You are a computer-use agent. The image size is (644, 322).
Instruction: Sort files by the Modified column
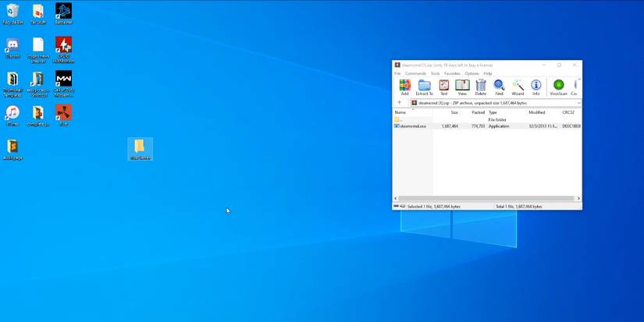[537, 112]
